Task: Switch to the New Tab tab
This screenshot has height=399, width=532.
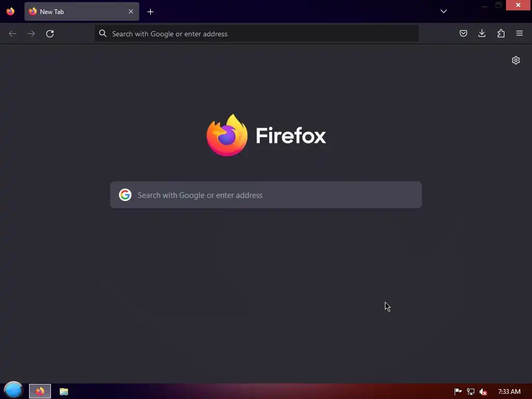Action: pos(82,11)
